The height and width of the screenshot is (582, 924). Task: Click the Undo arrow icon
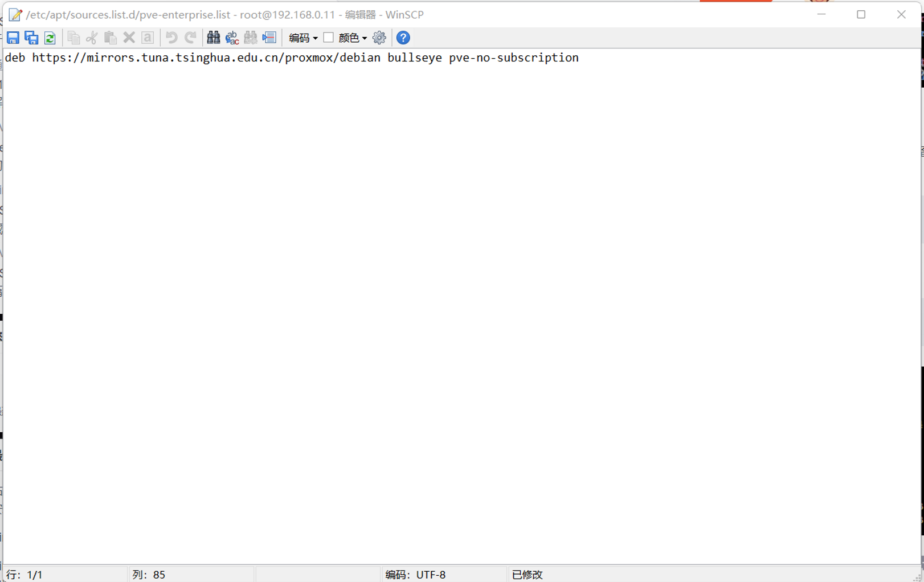coord(171,38)
